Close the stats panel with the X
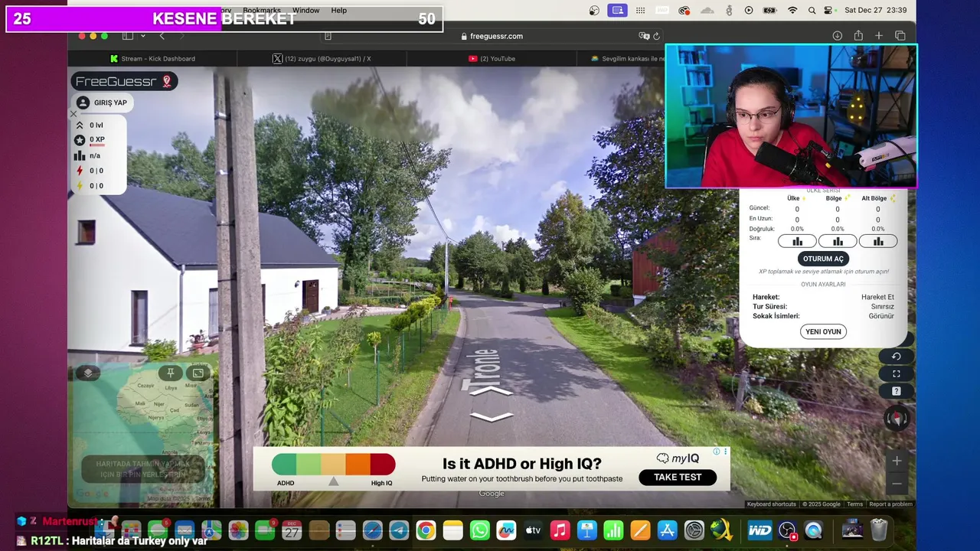 73,114
